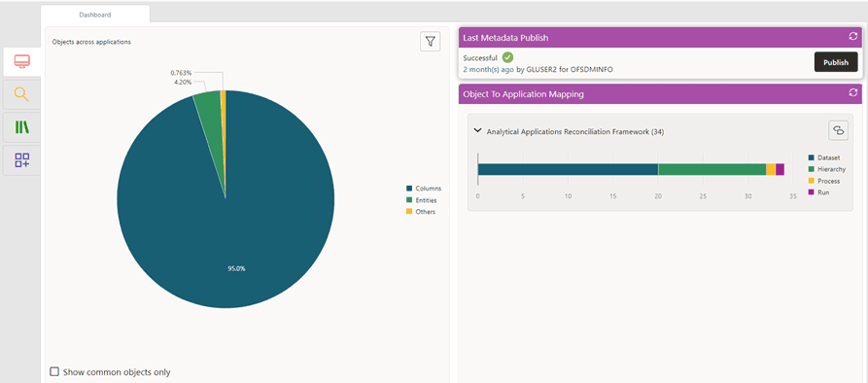The height and width of the screenshot is (383, 868).
Task: Collapse Analytical Applications Reconciliation Framework section
Action: coord(477,131)
